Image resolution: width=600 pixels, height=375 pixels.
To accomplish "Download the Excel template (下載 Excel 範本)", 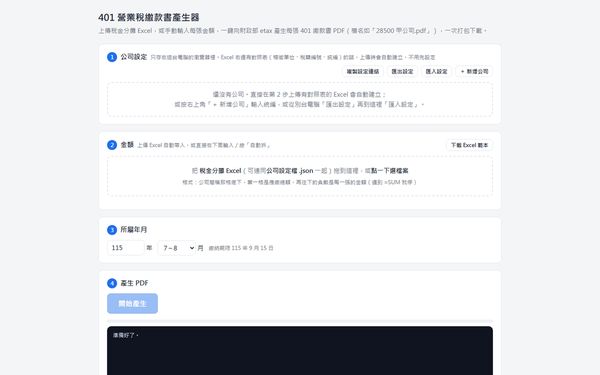I will click(469, 145).
